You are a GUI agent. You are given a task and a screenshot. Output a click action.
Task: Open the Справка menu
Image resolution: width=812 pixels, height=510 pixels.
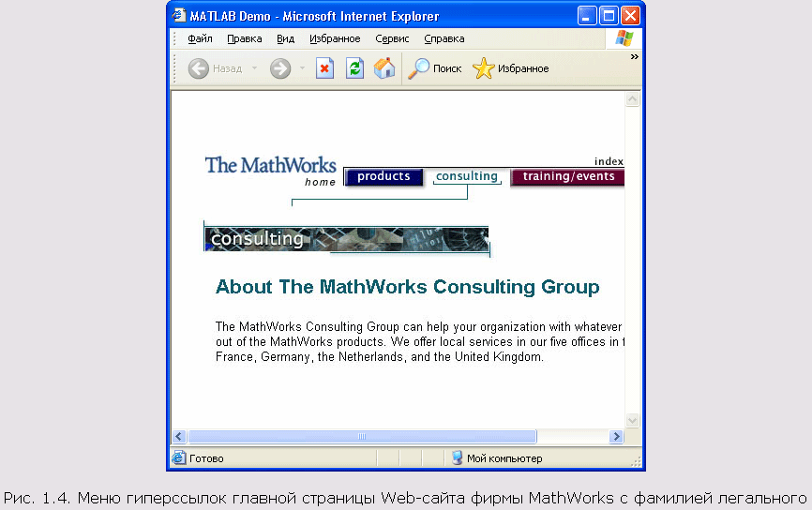pyautogui.click(x=444, y=38)
